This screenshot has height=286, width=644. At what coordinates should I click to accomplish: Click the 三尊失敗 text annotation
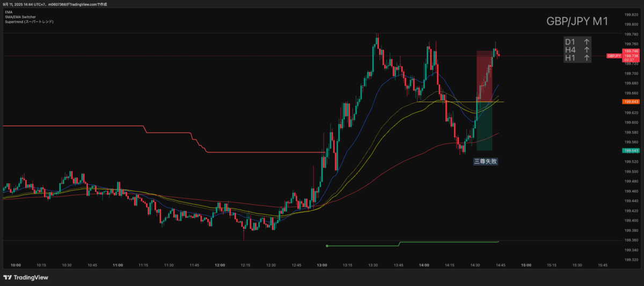point(485,161)
